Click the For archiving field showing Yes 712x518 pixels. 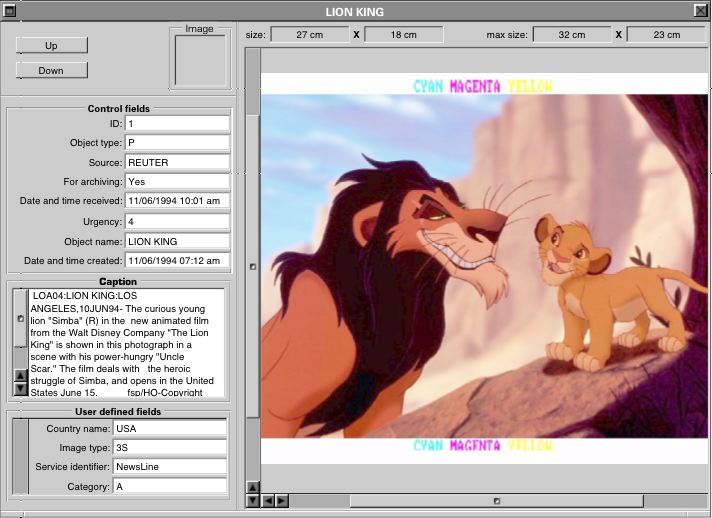tap(177, 182)
